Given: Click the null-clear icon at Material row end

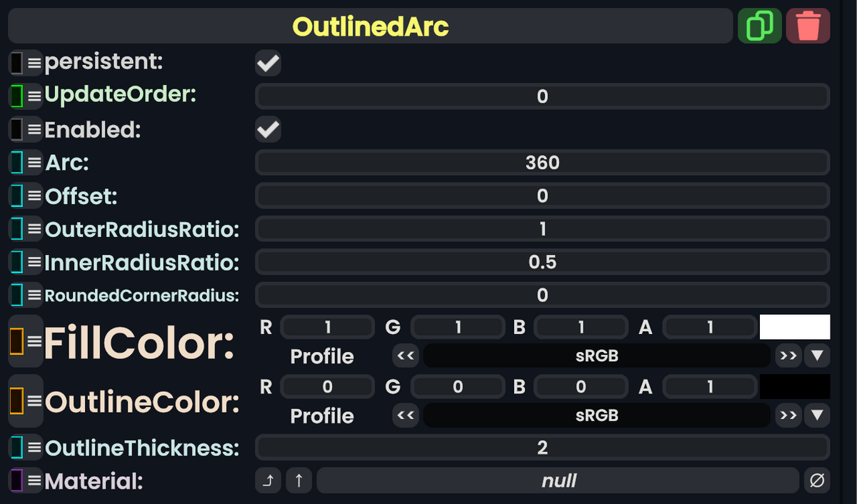Looking at the screenshot, I should pyautogui.click(x=818, y=480).
